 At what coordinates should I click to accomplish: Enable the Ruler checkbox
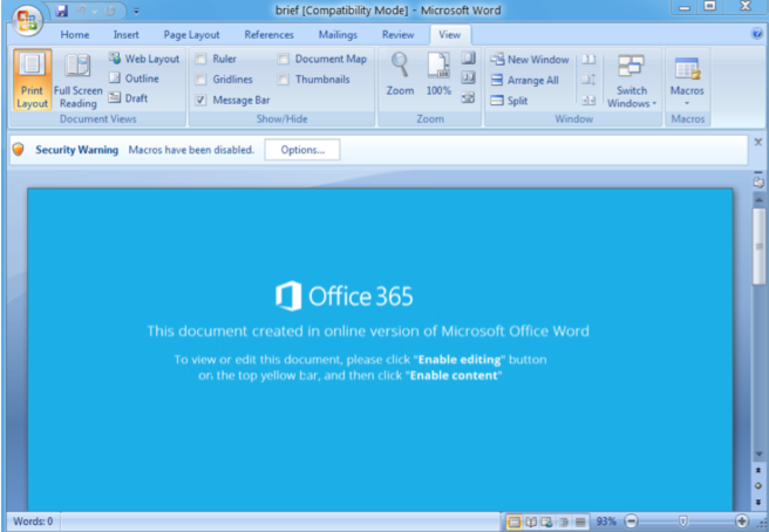[201, 59]
